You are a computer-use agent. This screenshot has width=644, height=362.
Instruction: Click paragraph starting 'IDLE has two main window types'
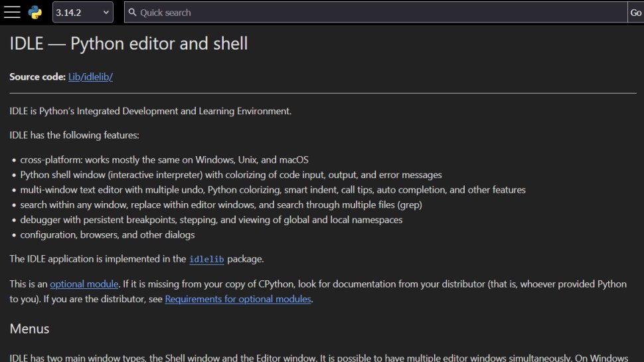coord(319,358)
